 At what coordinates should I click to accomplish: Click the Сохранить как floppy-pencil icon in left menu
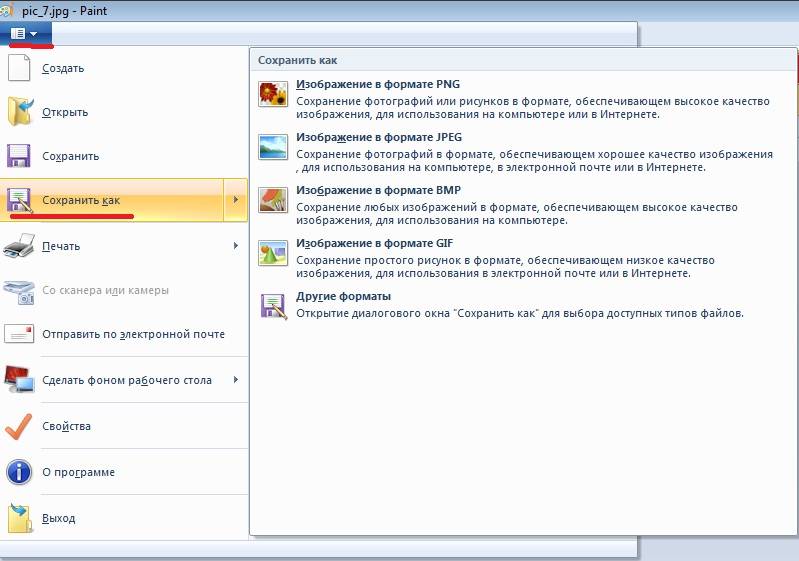[19, 200]
